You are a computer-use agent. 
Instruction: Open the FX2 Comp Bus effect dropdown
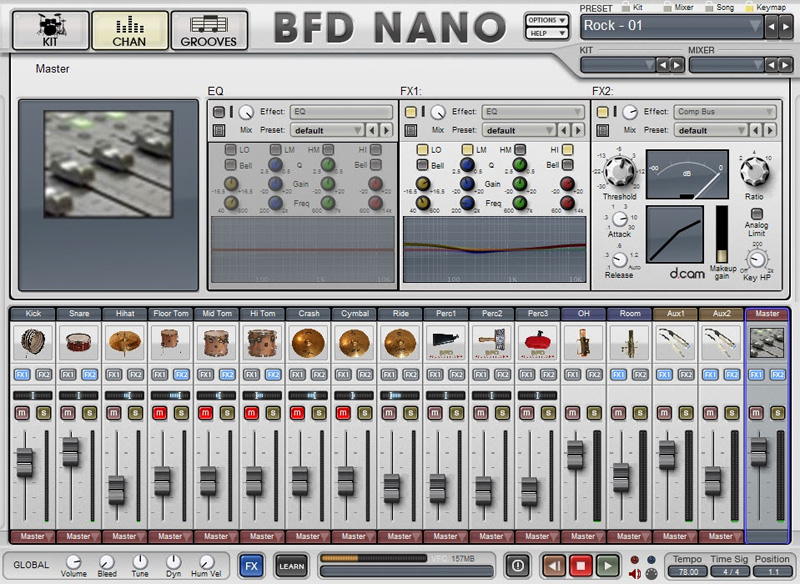(725, 112)
